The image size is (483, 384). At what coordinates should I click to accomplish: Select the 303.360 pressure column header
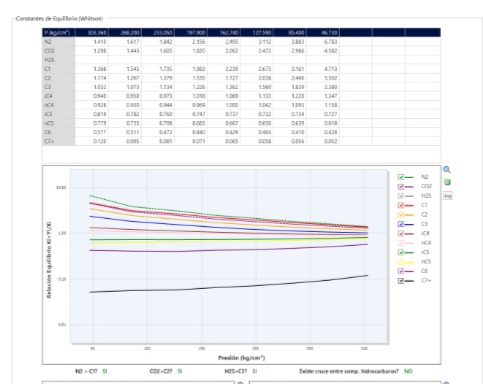coord(92,32)
